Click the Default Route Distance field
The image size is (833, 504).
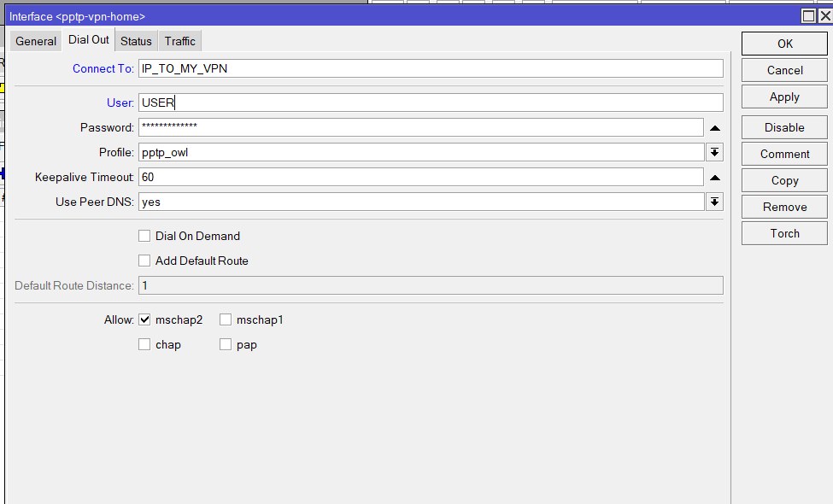(x=431, y=285)
